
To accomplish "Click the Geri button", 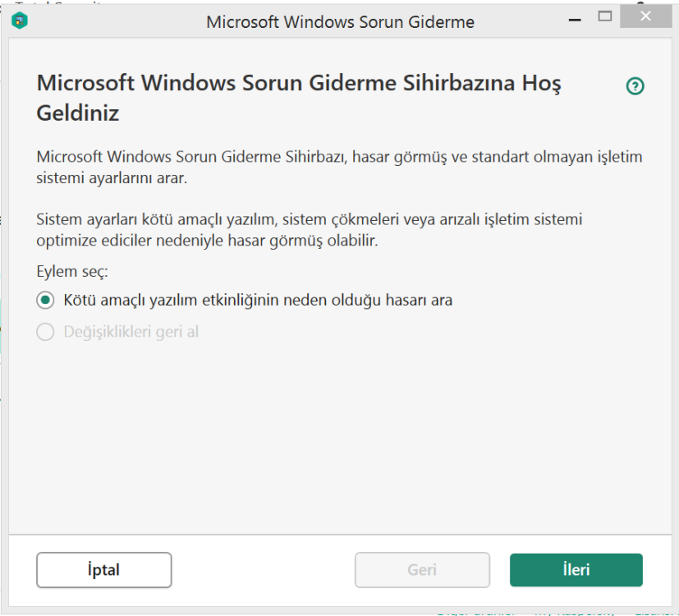I will [x=422, y=570].
